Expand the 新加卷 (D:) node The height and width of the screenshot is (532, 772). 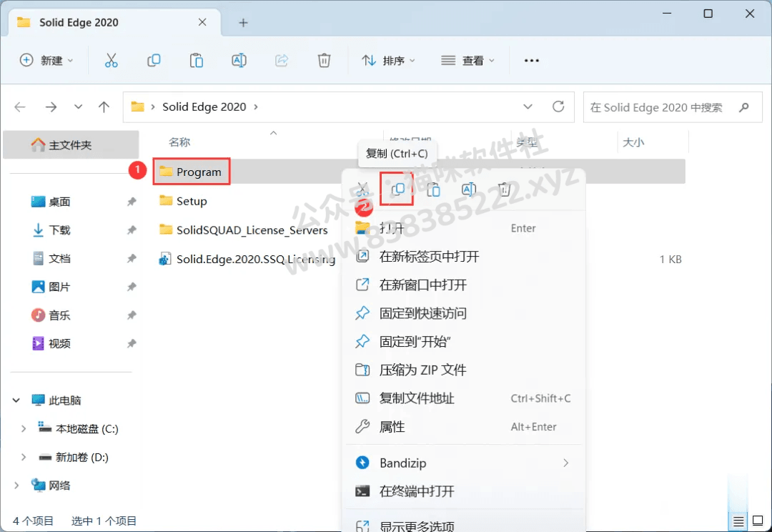coord(23,458)
